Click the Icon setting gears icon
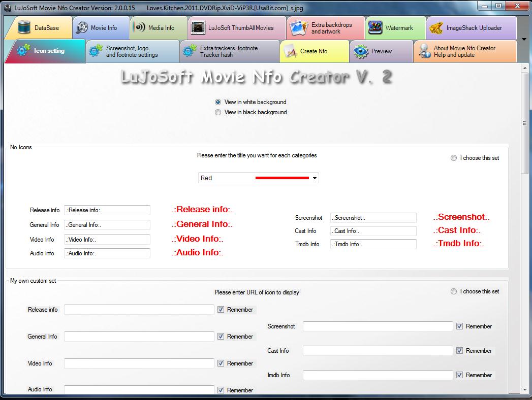Image resolution: width=532 pixels, height=400 pixels. point(23,50)
